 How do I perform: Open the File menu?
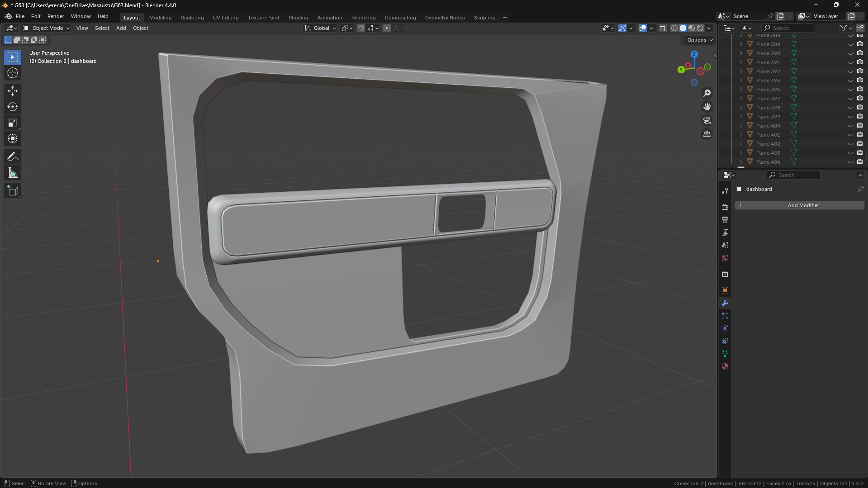[20, 16]
